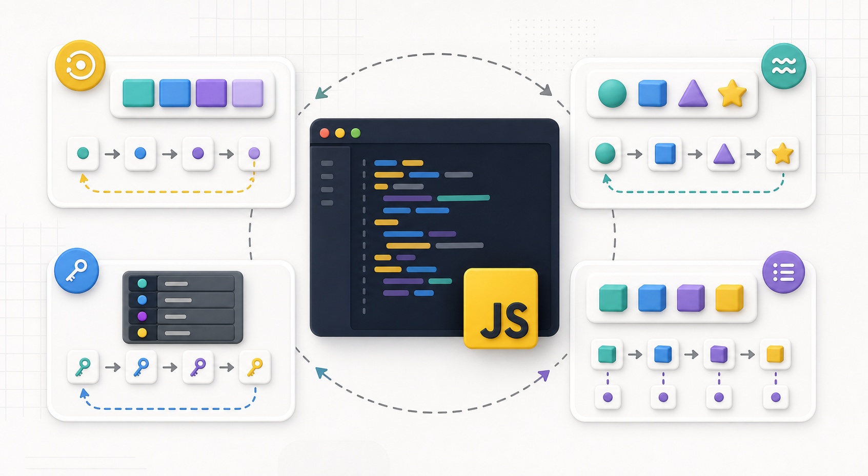This screenshot has height=476, width=868.
Task: Pick the dark purple flat square swatch
Action: [x=211, y=93]
